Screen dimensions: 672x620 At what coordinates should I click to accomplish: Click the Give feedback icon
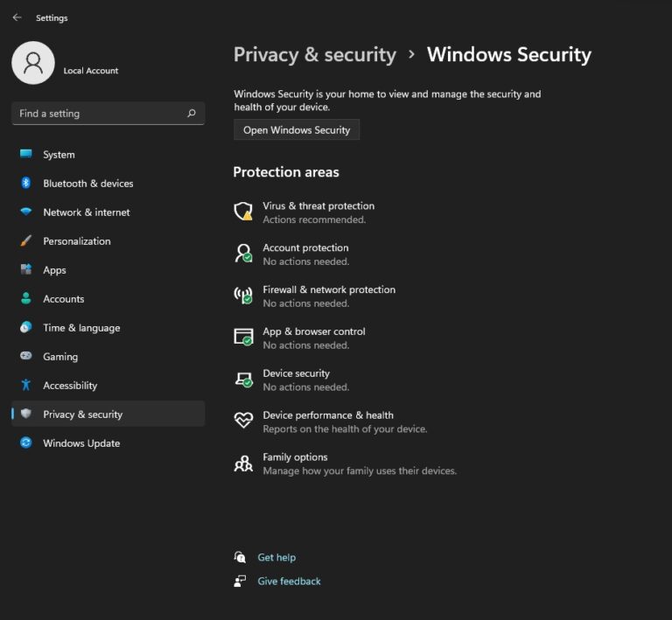tap(240, 581)
